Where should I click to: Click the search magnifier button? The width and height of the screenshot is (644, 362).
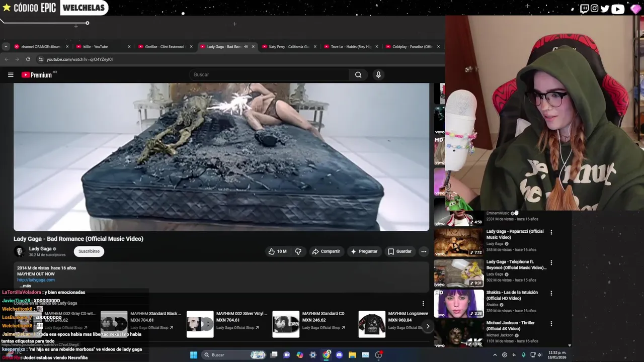pyautogui.click(x=358, y=75)
